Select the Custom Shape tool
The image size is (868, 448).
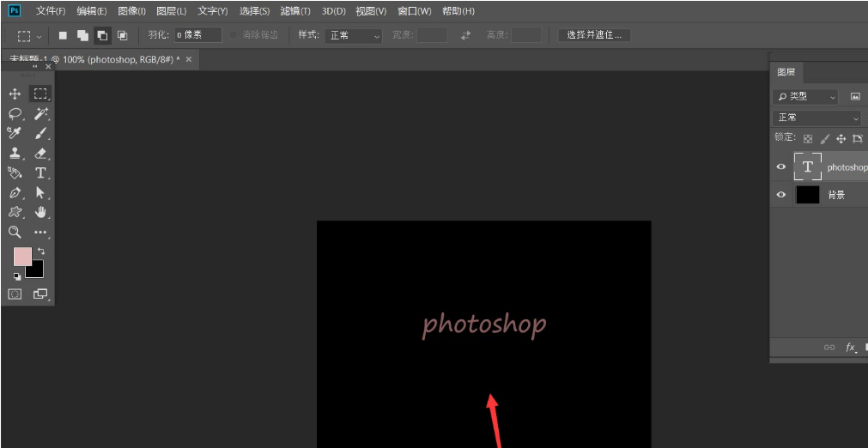click(15, 212)
